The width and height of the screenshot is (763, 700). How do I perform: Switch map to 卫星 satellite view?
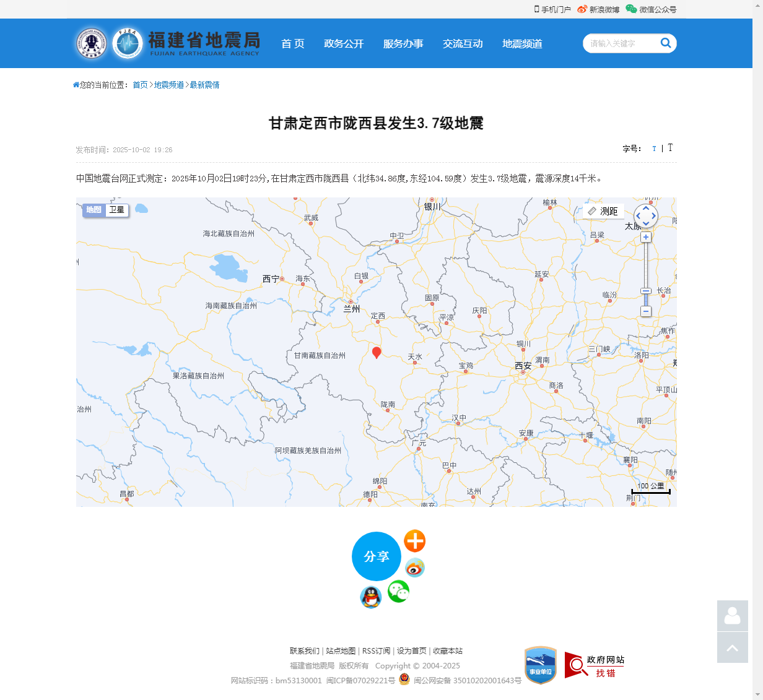tap(116, 210)
